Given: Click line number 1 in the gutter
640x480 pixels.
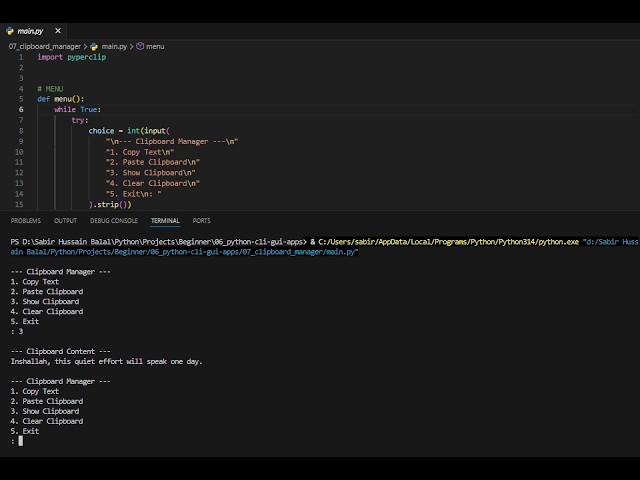Looking at the screenshot, I should click(x=21, y=57).
